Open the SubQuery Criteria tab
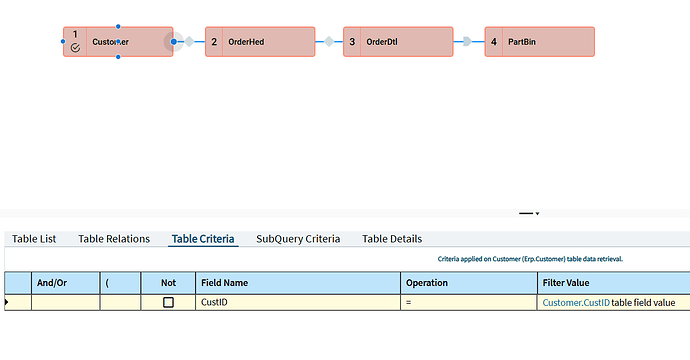Screen dimensions: 690x360 (x=298, y=239)
